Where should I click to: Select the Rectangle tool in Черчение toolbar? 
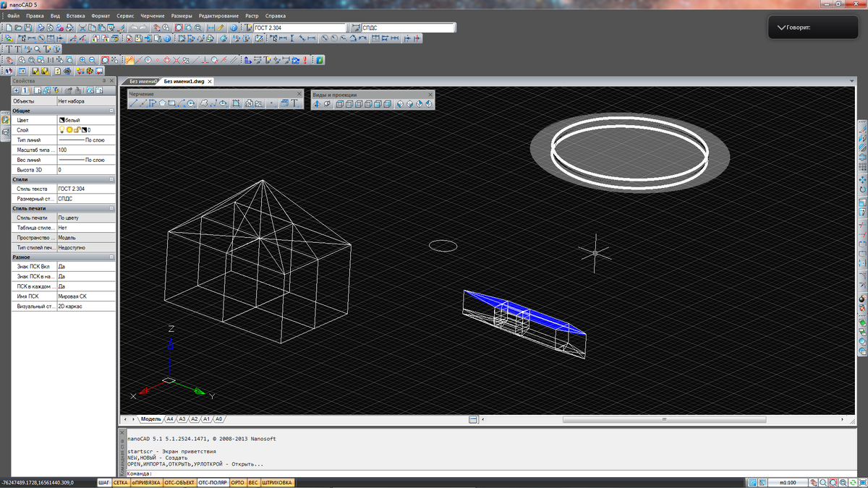[171, 103]
